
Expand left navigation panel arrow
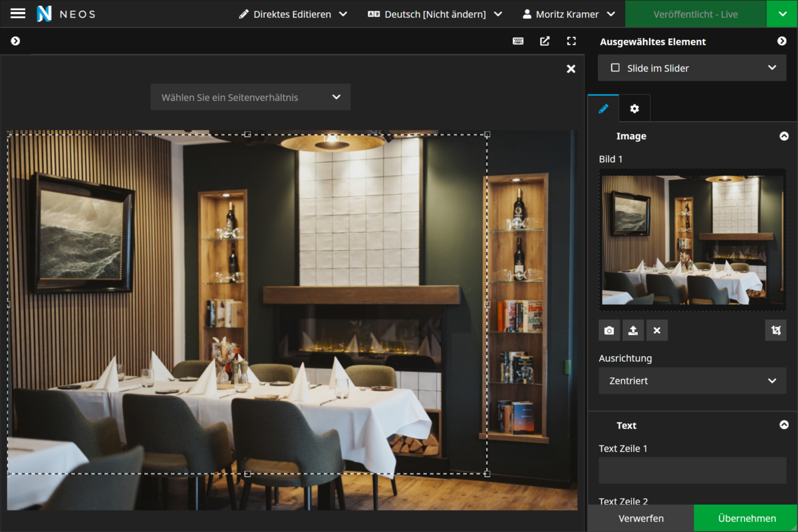(x=15, y=41)
